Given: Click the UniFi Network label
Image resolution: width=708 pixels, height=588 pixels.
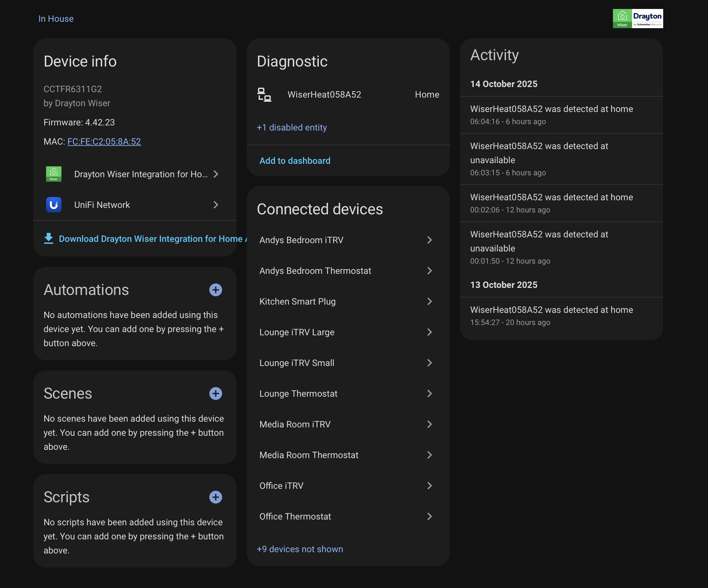Looking at the screenshot, I should [102, 205].
